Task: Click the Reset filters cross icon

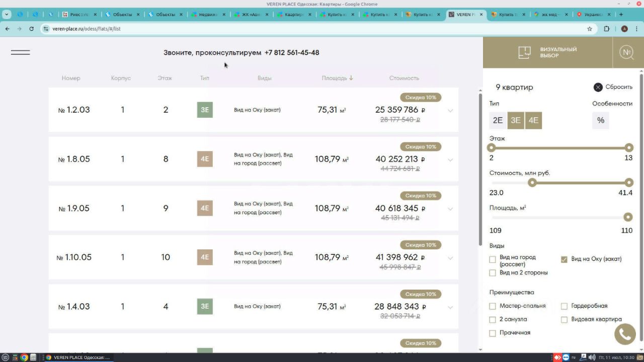Action: tap(598, 87)
